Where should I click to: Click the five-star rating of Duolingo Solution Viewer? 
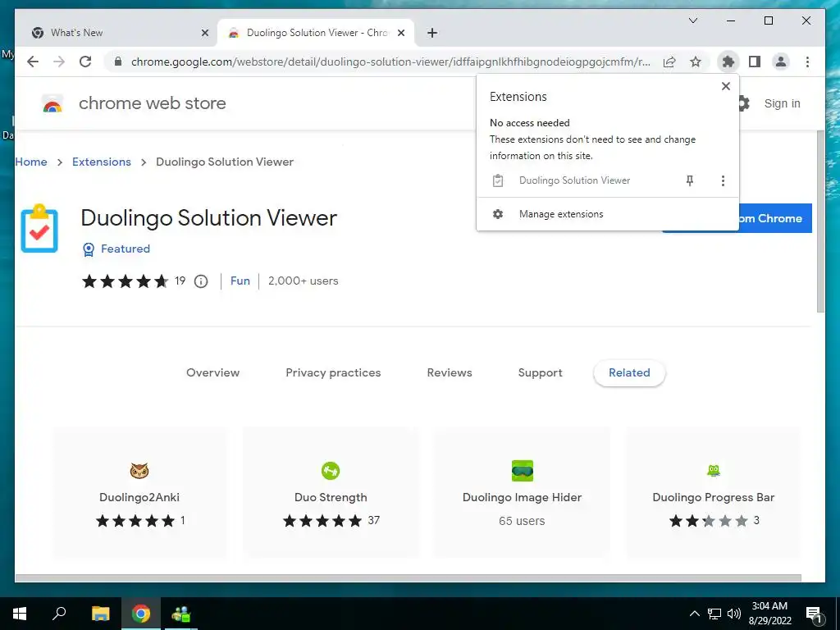[x=125, y=281]
